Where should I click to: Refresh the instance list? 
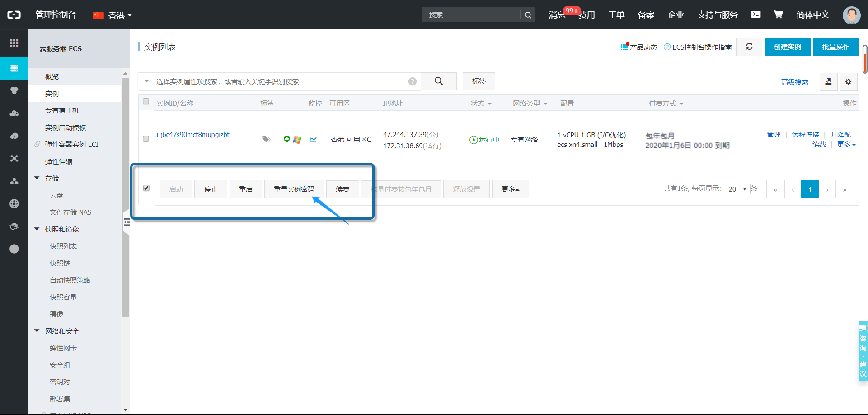point(749,47)
